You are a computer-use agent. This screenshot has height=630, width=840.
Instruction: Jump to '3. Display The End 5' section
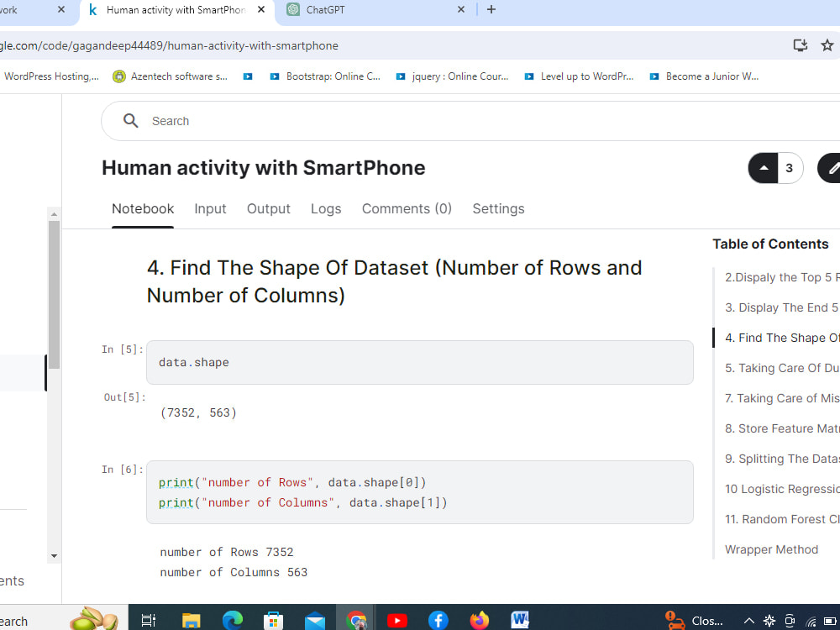tap(781, 307)
